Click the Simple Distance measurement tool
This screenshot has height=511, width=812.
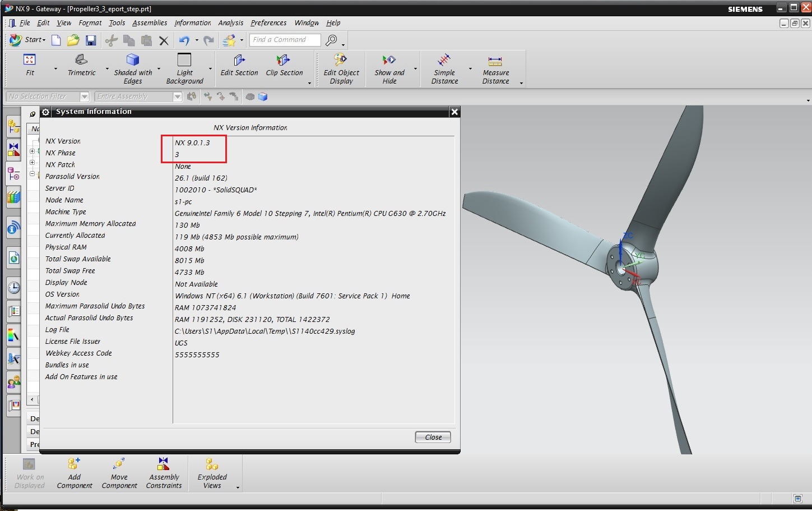tap(444, 68)
